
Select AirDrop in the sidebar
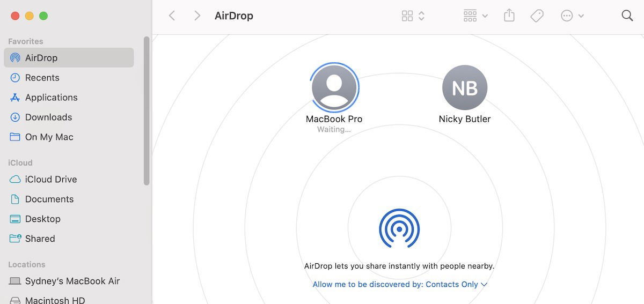coord(69,57)
